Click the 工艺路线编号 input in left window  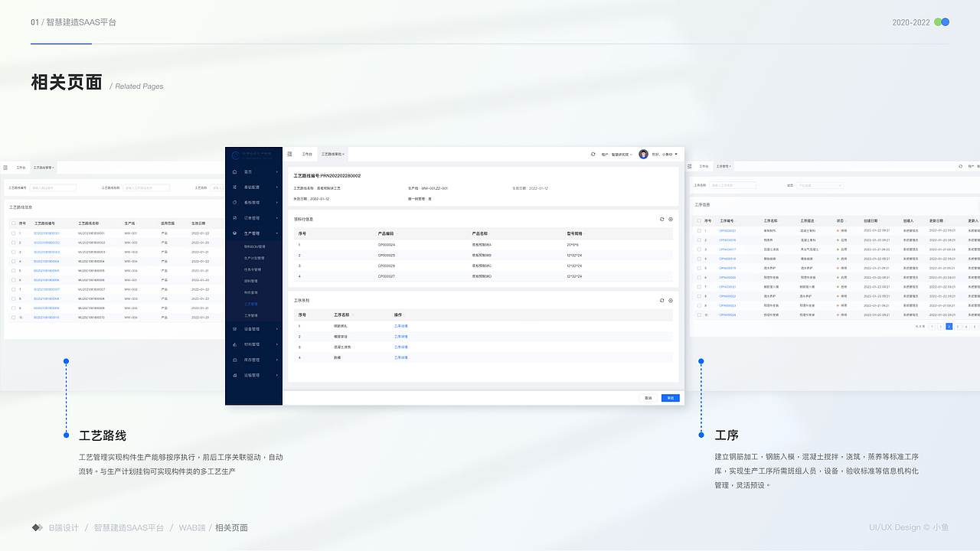(x=54, y=187)
